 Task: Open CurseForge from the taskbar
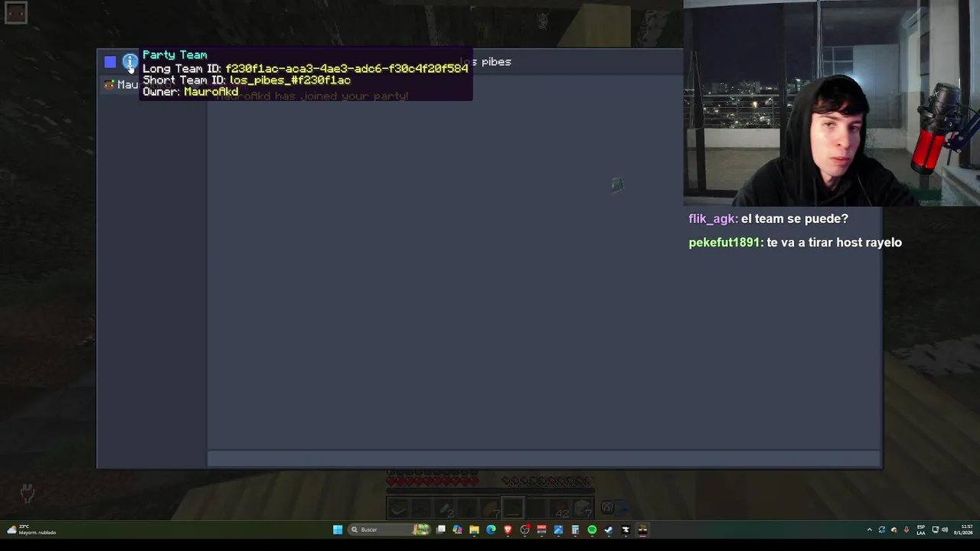point(626,530)
